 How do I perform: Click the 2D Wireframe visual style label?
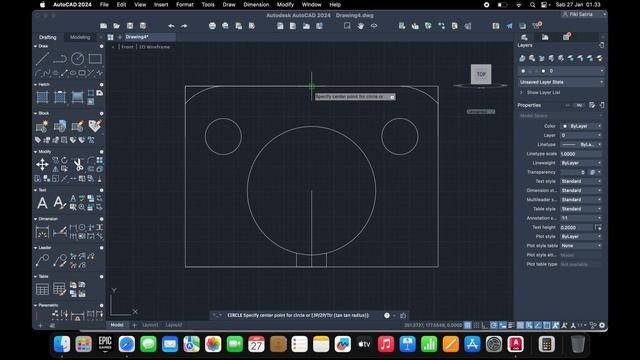pos(154,47)
